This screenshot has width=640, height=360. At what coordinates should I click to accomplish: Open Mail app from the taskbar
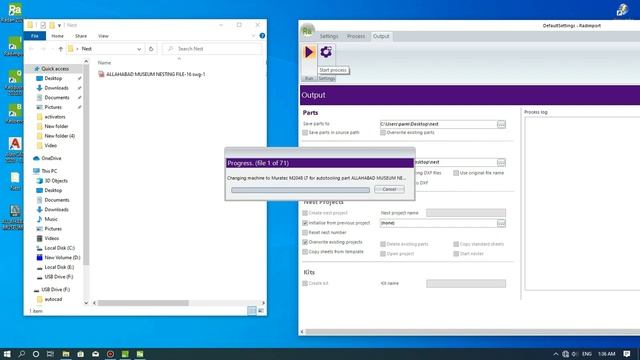[x=96, y=354]
